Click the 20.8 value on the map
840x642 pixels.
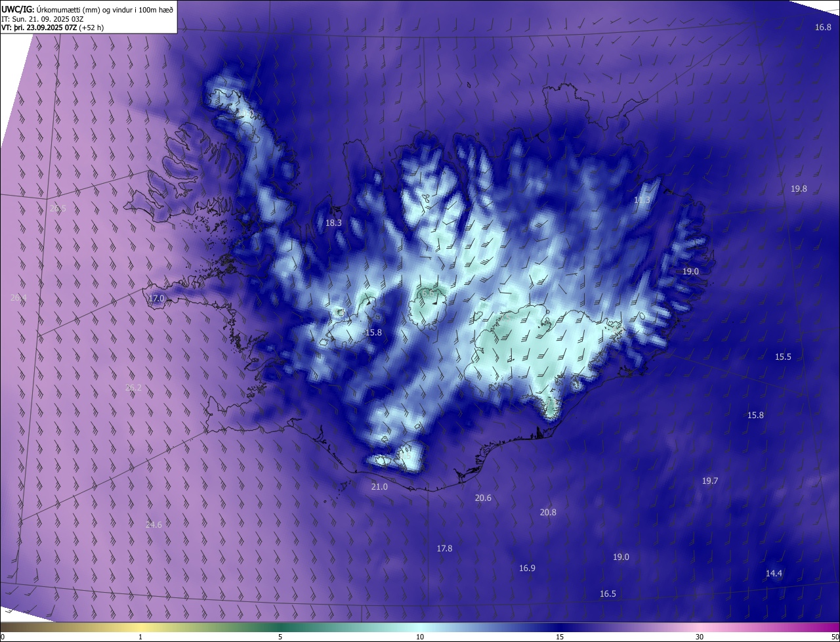(548, 512)
